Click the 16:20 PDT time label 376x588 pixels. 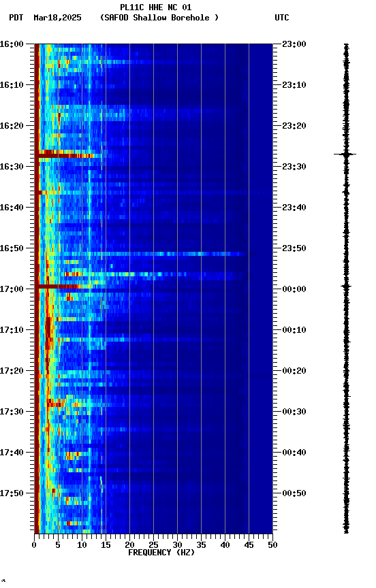[12, 126]
